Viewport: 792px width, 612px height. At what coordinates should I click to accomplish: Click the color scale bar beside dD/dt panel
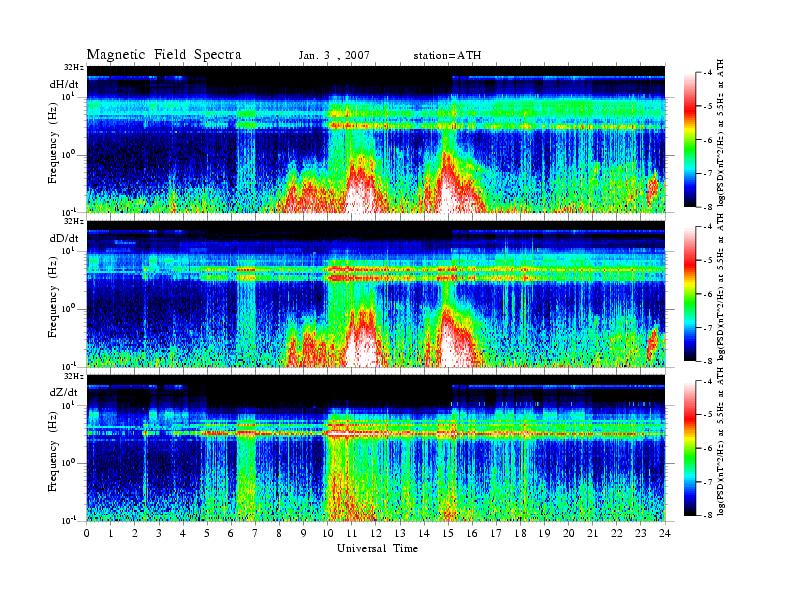pyautogui.click(x=689, y=294)
